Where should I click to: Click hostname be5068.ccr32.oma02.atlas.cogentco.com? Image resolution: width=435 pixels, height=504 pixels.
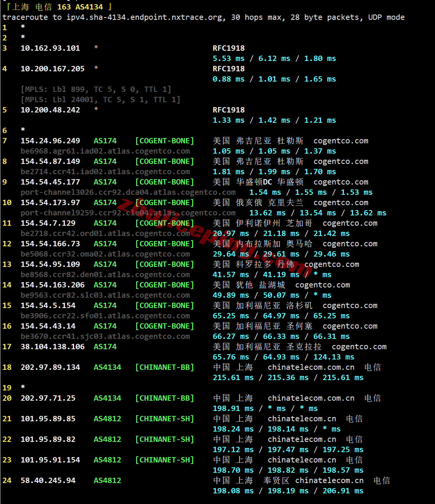click(105, 254)
